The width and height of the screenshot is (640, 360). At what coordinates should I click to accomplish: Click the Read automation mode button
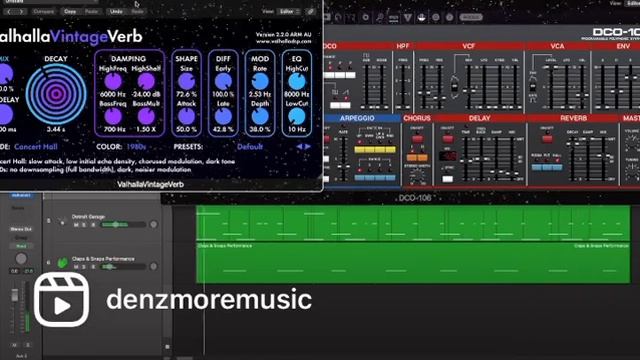[x=21, y=246]
